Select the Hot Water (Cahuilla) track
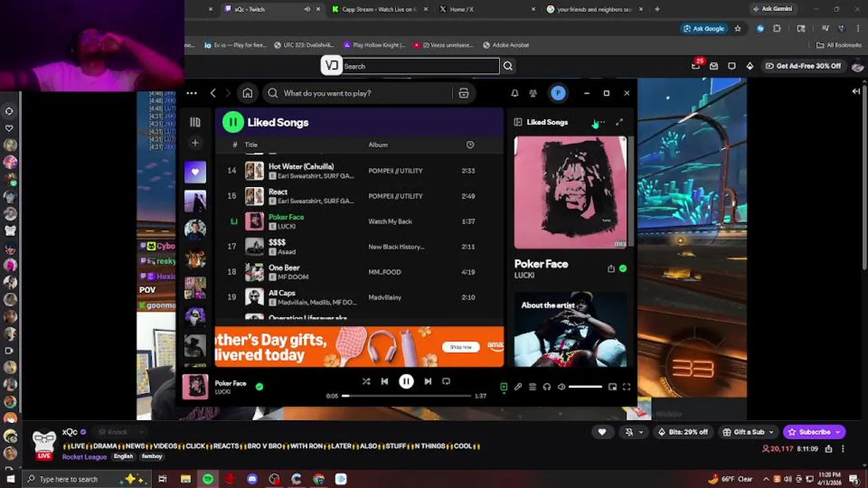868x488 pixels. (359, 171)
